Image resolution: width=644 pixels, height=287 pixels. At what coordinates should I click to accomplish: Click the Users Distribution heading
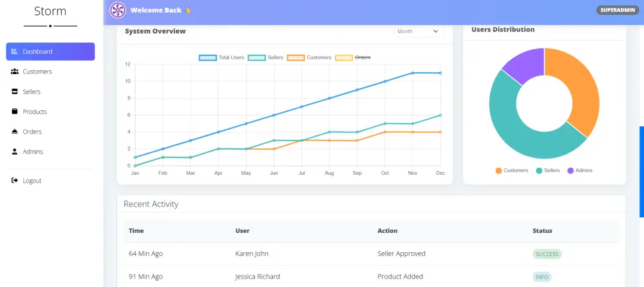tap(503, 30)
